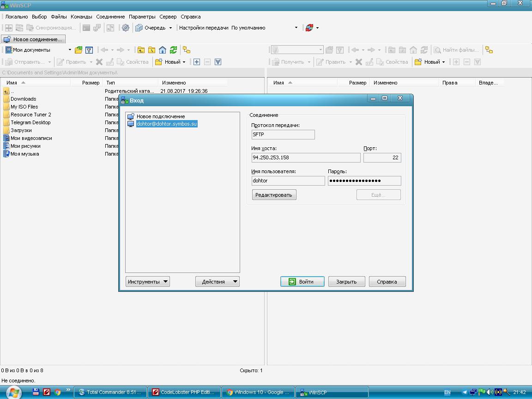Image resolution: width=532 pixels, height=399 pixels.
Task: Expand the Очередь queue dropdown
Action: (x=170, y=28)
